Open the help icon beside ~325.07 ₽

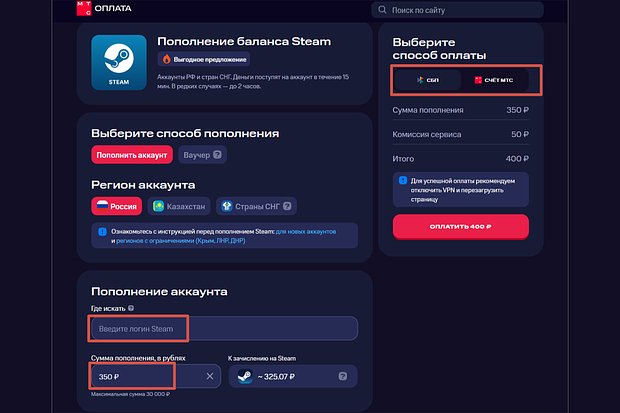[343, 376]
